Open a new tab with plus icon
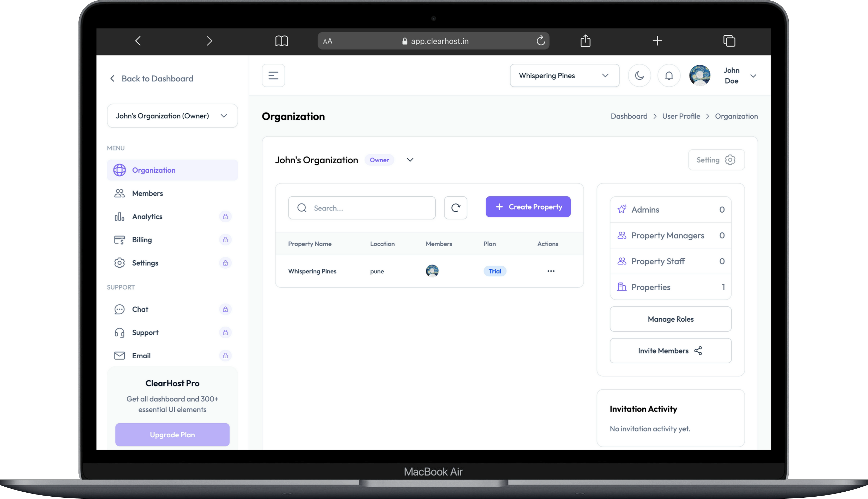Screen dimensions: 868x499 point(657,41)
